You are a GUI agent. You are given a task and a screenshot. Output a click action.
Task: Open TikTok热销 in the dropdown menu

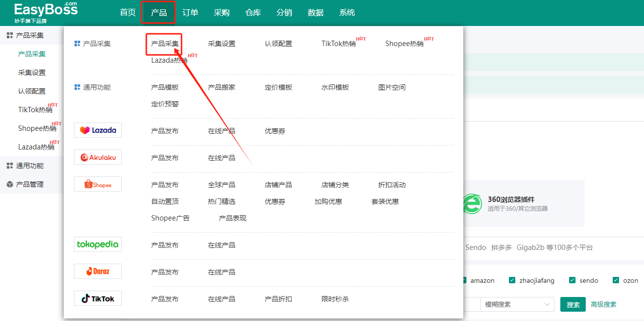pos(339,44)
